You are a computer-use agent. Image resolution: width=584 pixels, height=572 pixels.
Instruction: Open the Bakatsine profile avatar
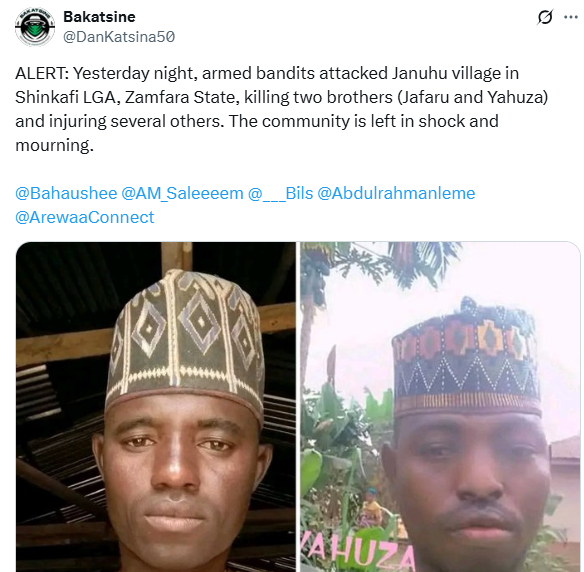click(35, 27)
